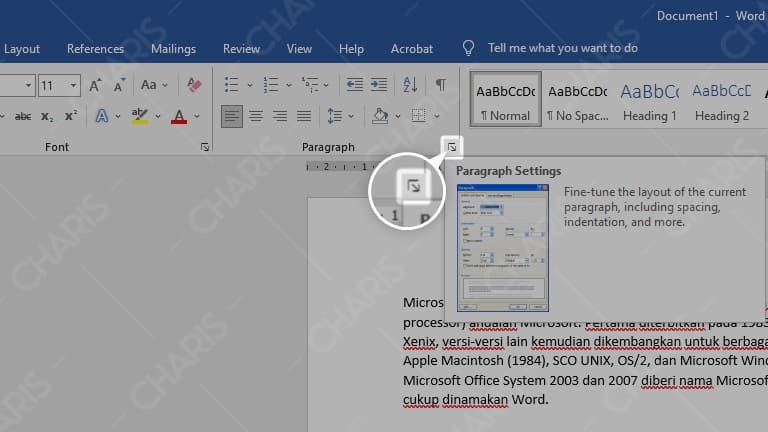Toggle Show/Hide paragraph marks
This screenshot has height=432, width=768.
[x=441, y=85]
